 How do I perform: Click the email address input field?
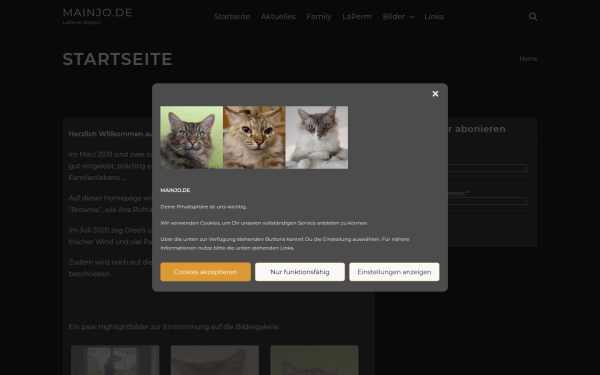point(487,201)
